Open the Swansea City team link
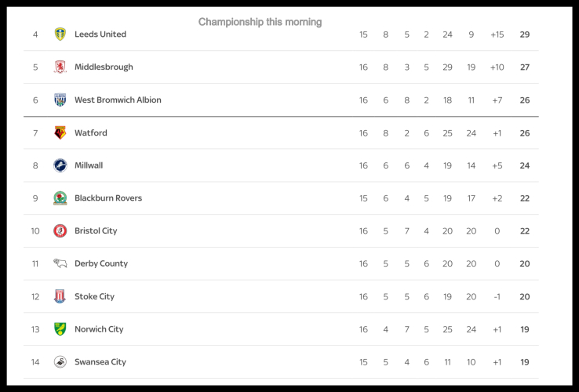Screen dimensions: 579x392 coord(100,362)
